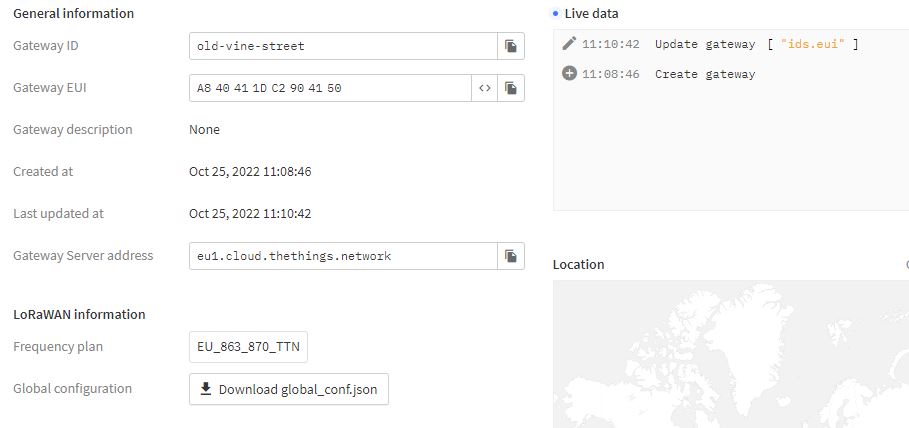Focus the eu1.cloud.thethings.network address field
The image size is (909, 428).
342,256
